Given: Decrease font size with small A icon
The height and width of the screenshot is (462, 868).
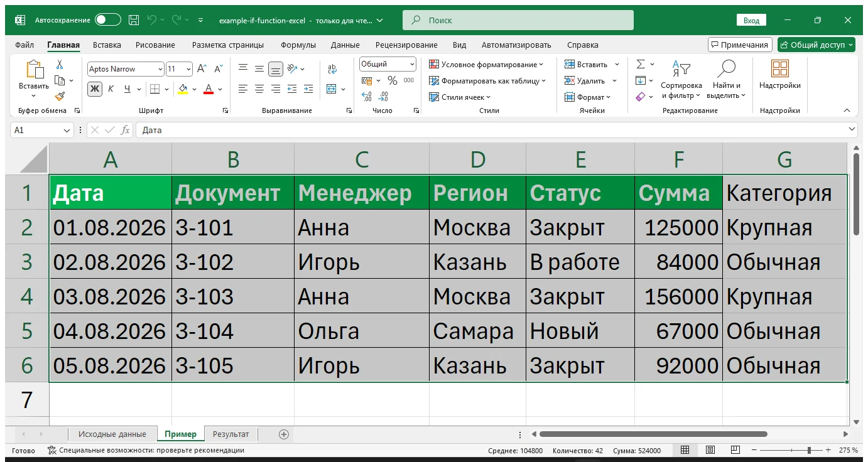Looking at the screenshot, I should point(218,69).
